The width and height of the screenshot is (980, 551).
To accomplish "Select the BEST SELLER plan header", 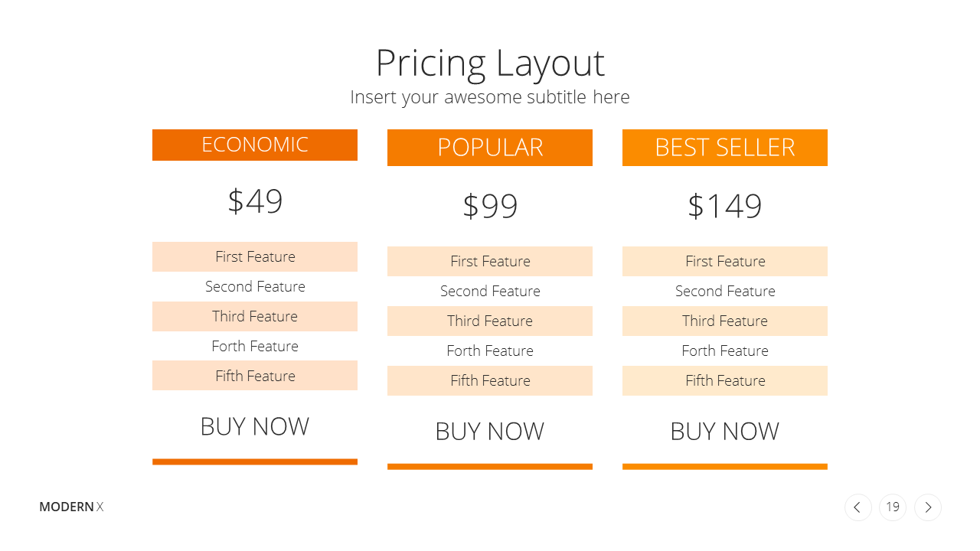I will coord(725,148).
